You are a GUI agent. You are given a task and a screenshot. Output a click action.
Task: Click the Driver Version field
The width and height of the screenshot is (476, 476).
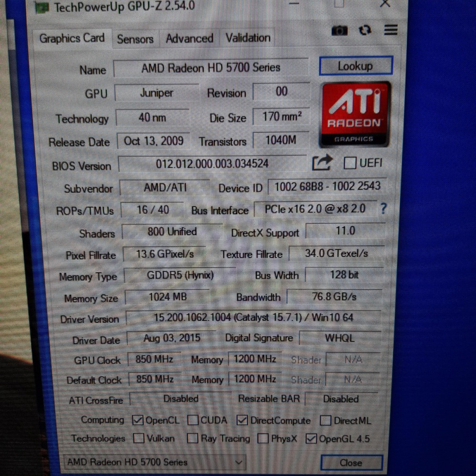point(253,318)
